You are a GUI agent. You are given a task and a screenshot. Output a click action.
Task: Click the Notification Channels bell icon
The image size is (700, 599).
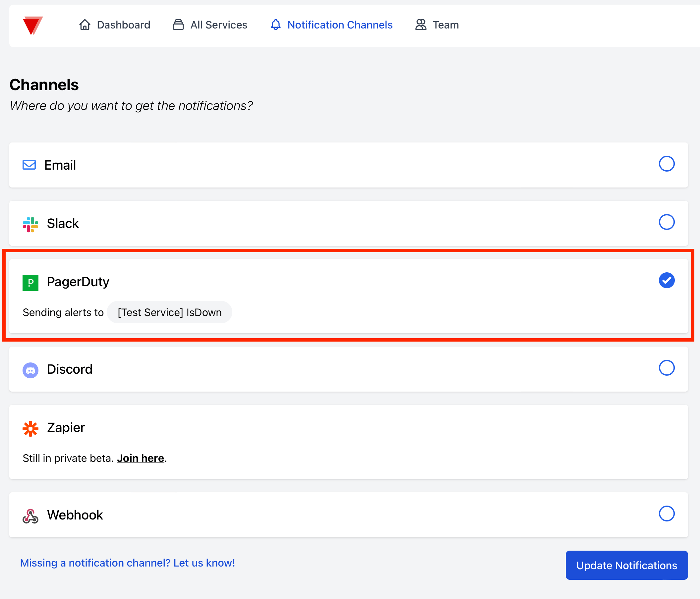coord(276,25)
